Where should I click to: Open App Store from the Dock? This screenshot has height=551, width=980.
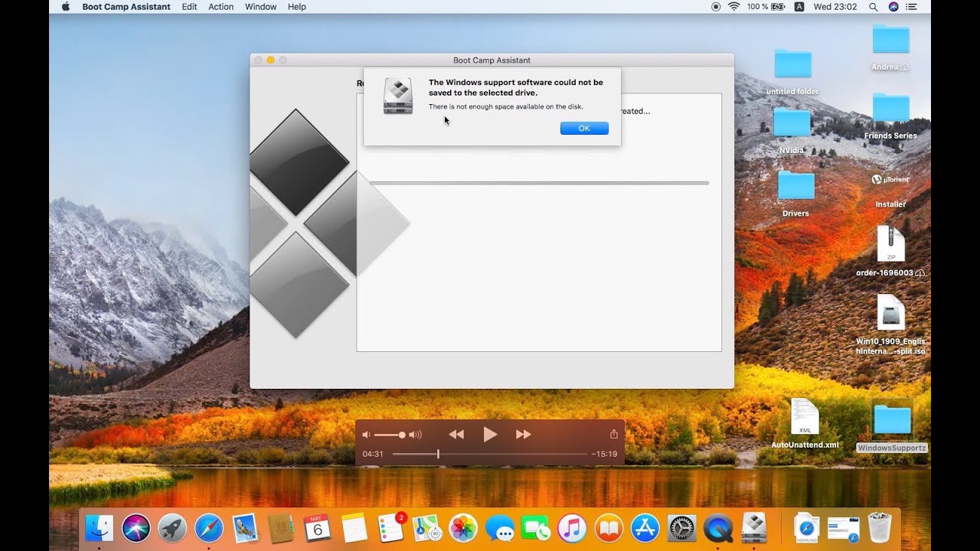[645, 528]
